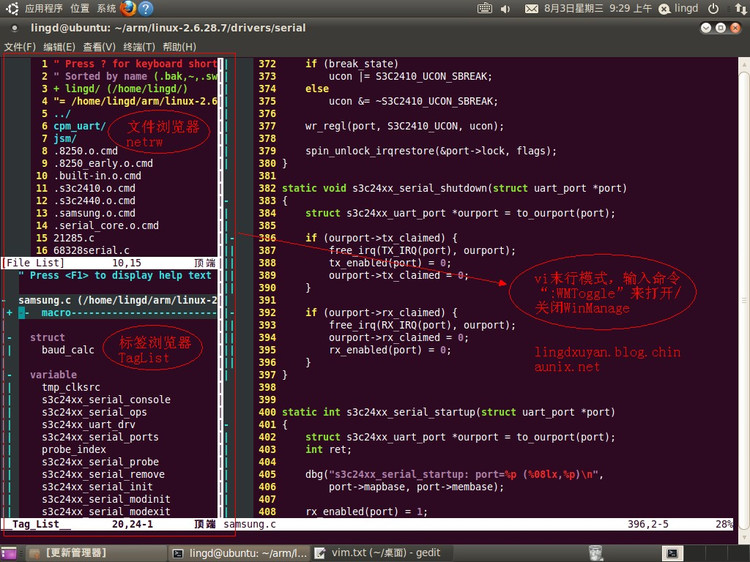Screen dimensions: 750x562
Task: Click the blue help icon in top panel
Action: [x=145, y=9]
